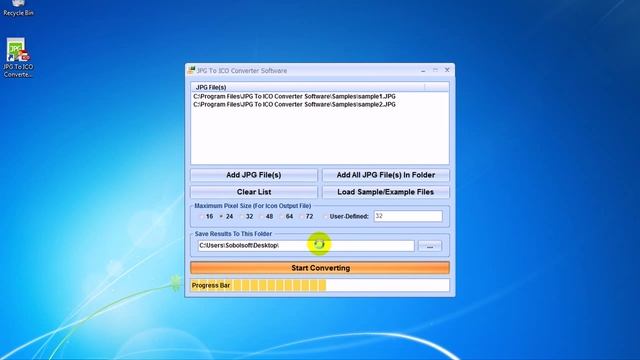Image resolution: width=640 pixels, height=360 pixels.
Task: Click the Add JPG File(s) button
Action: pyautogui.click(x=253, y=175)
